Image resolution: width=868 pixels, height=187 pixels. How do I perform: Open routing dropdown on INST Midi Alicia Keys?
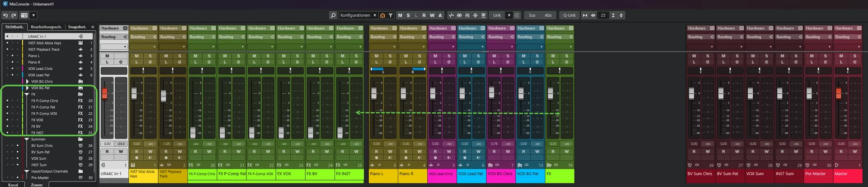pos(143,47)
